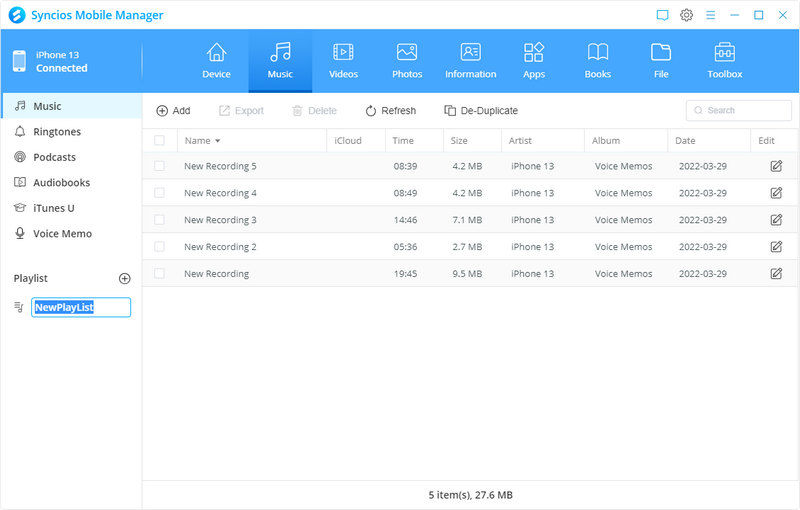Open the feedback message icon
The height and width of the screenshot is (510, 800).
coord(662,15)
